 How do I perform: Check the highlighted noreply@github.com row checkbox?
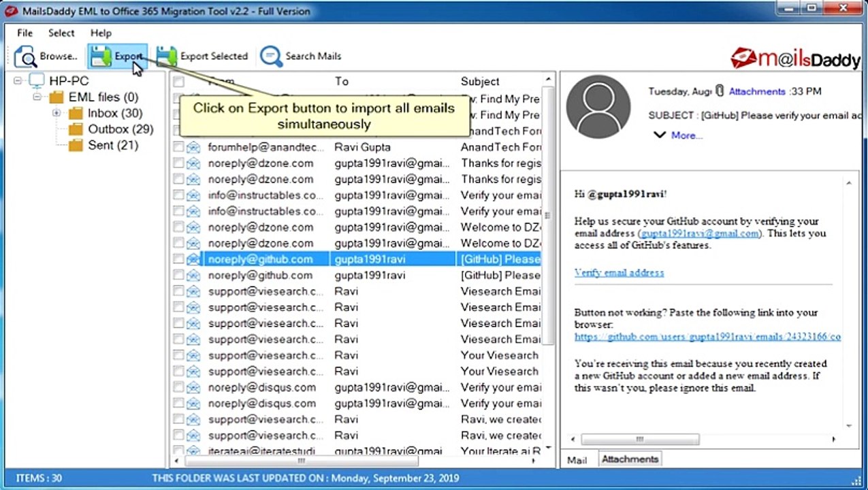click(178, 259)
